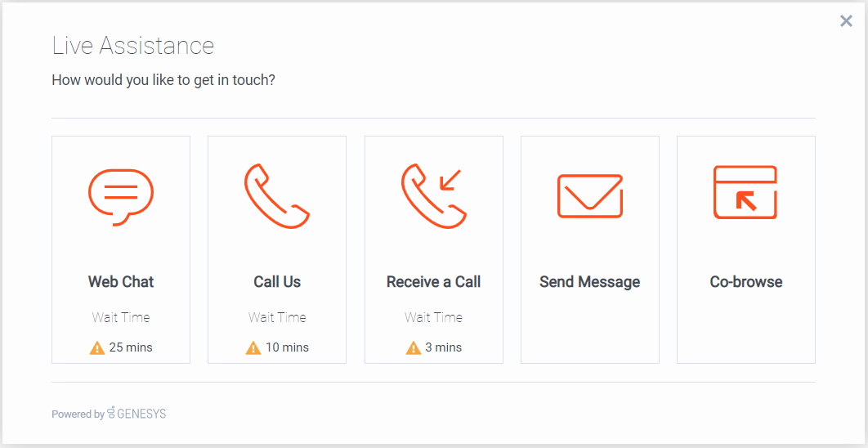Click the warning icon beside 25 mins
The height and width of the screenshot is (448, 868).
point(97,347)
